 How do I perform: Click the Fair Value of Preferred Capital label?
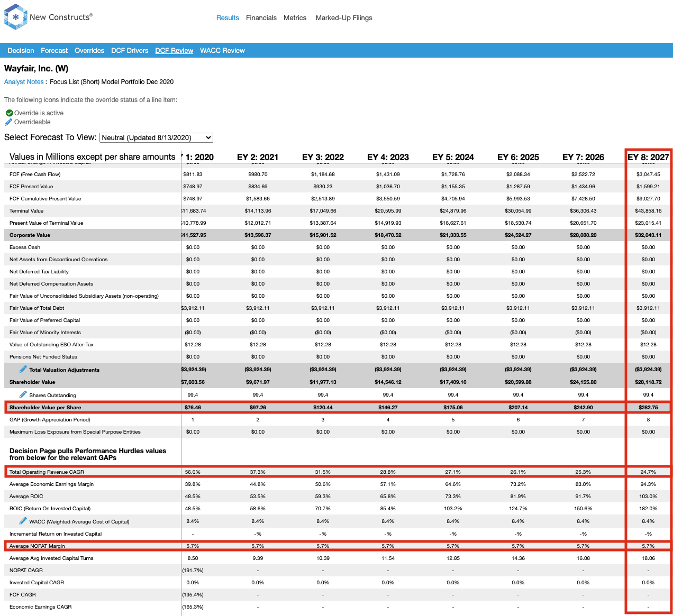pyautogui.click(x=44, y=320)
